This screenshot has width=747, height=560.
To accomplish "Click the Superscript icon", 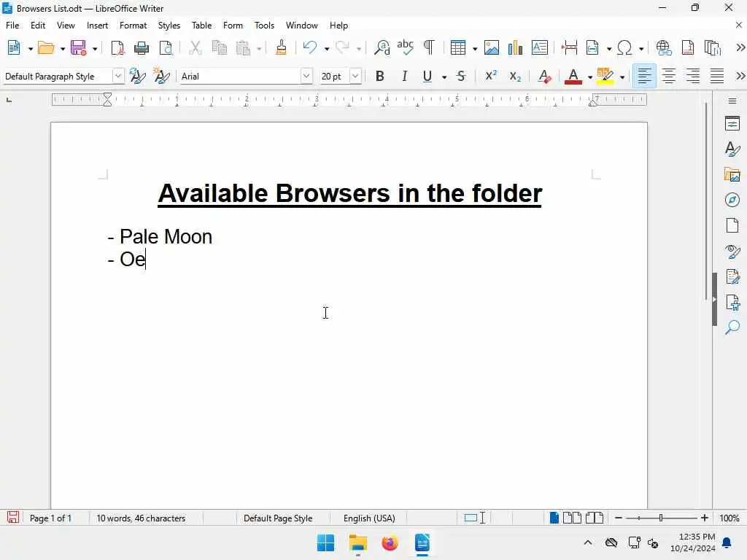I will point(491,76).
